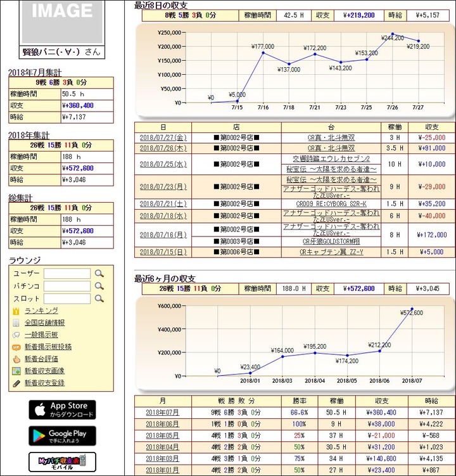Click the document icon next to 全国店舗情報
456x476 pixels.
click(x=16, y=323)
